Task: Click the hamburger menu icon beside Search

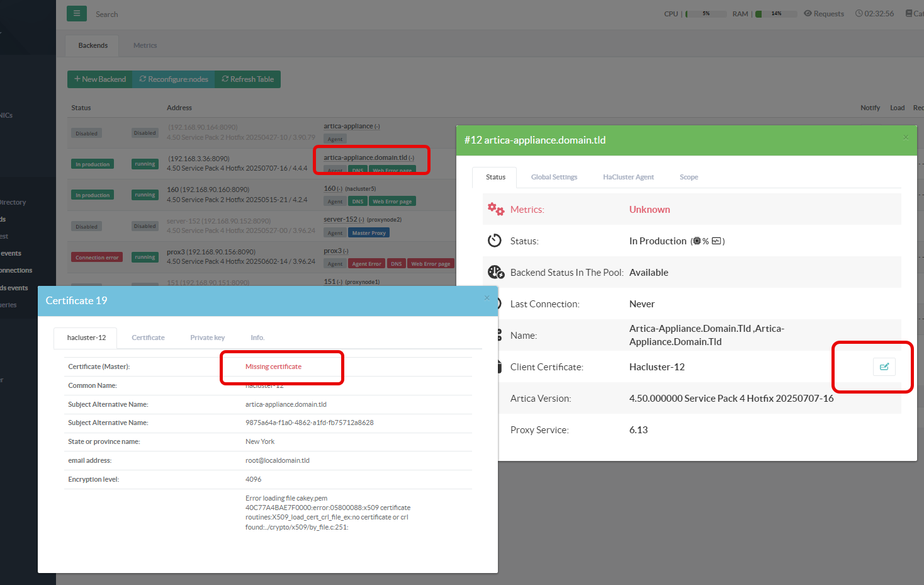Action: click(x=76, y=13)
